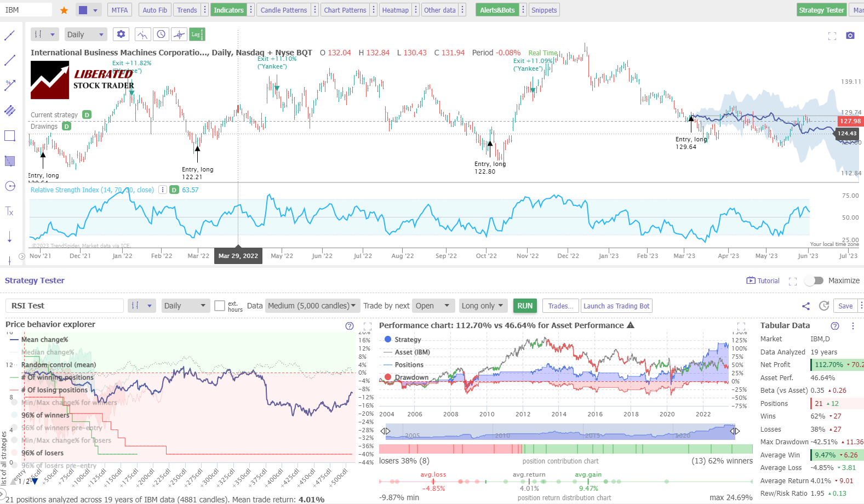Open the Heatmap tab
The height and width of the screenshot is (504, 864).
coord(395,10)
